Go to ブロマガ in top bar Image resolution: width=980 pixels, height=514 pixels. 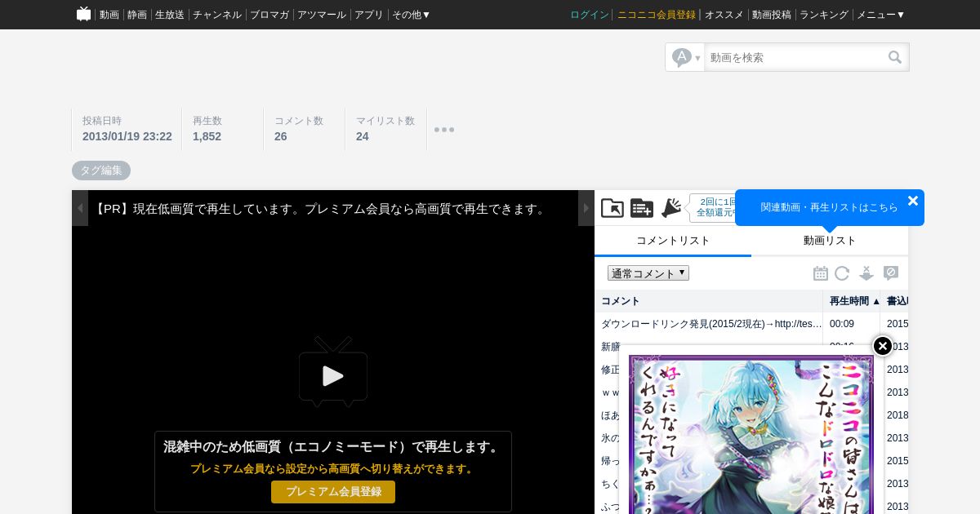coord(269,15)
